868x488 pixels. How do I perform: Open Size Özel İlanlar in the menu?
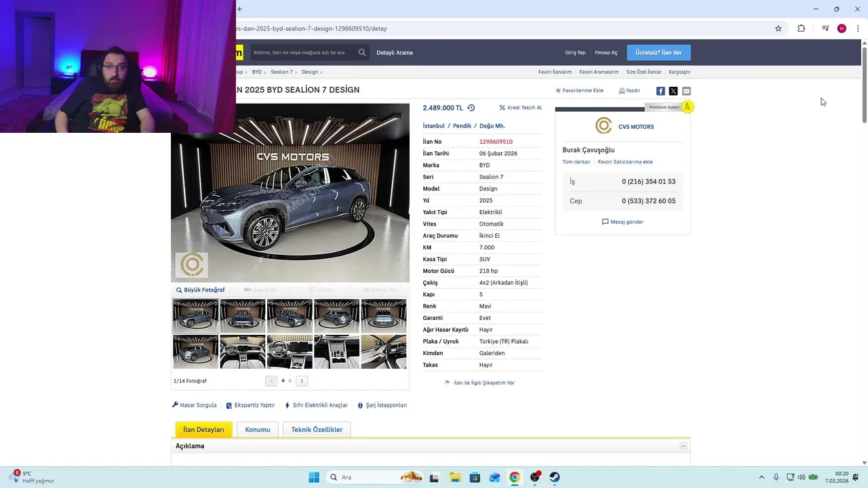pyautogui.click(x=644, y=72)
